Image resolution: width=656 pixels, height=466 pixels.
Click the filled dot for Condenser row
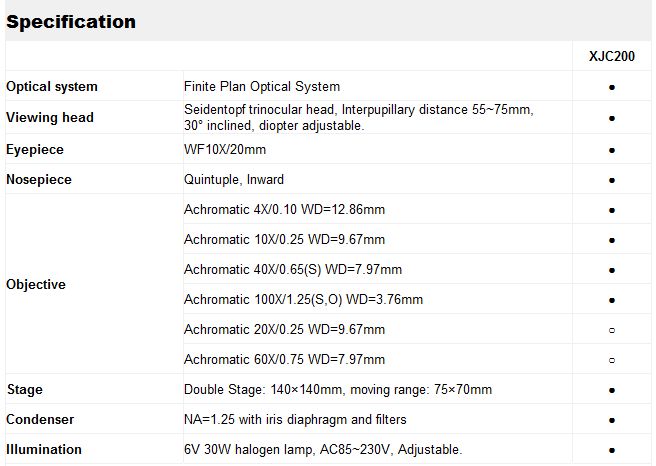(612, 420)
